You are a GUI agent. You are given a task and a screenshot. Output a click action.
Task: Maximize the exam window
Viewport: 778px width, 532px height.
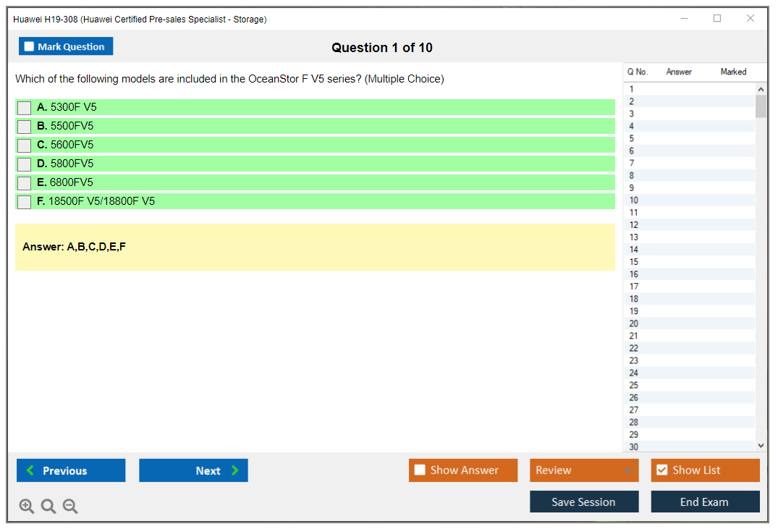tap(717, 19)
